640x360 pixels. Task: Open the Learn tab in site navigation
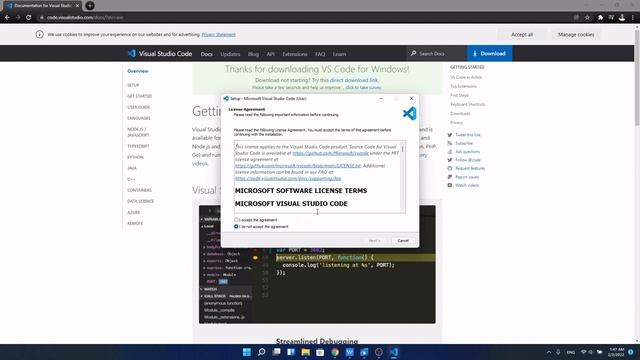[x=339, y=54]
